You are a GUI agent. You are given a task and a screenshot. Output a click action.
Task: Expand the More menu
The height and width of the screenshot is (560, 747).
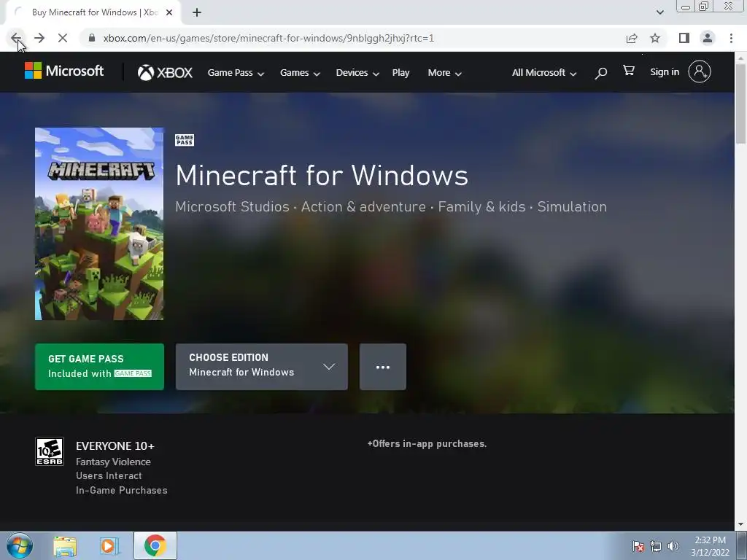point(444,73)
